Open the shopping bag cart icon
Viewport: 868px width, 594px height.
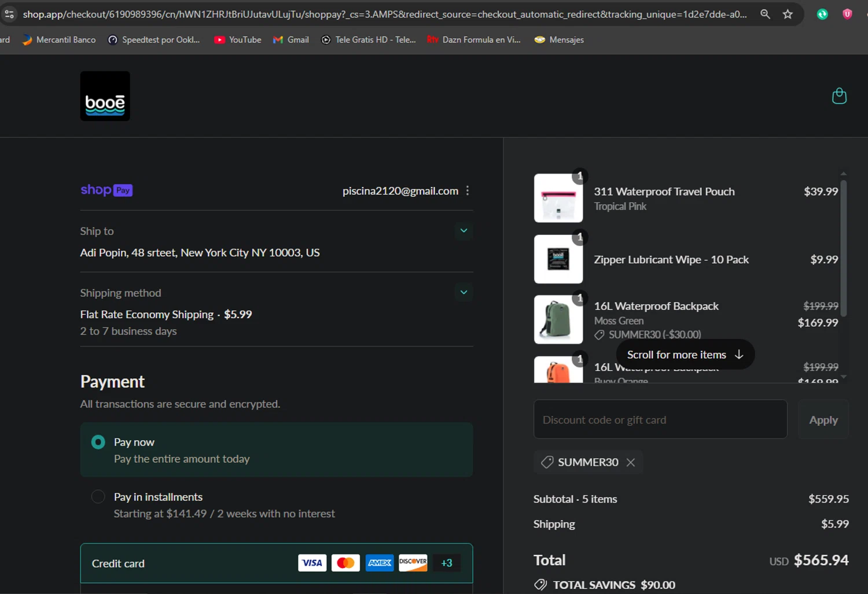coord(839,95)
